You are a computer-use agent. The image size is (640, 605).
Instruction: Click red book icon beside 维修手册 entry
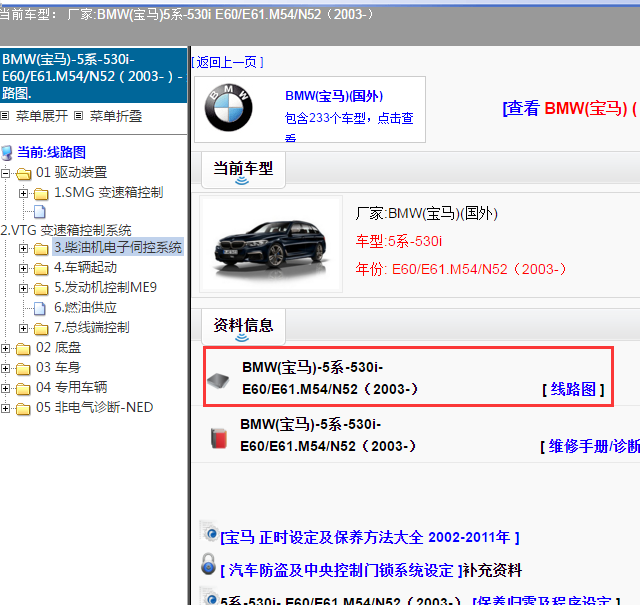coord(219,438)
